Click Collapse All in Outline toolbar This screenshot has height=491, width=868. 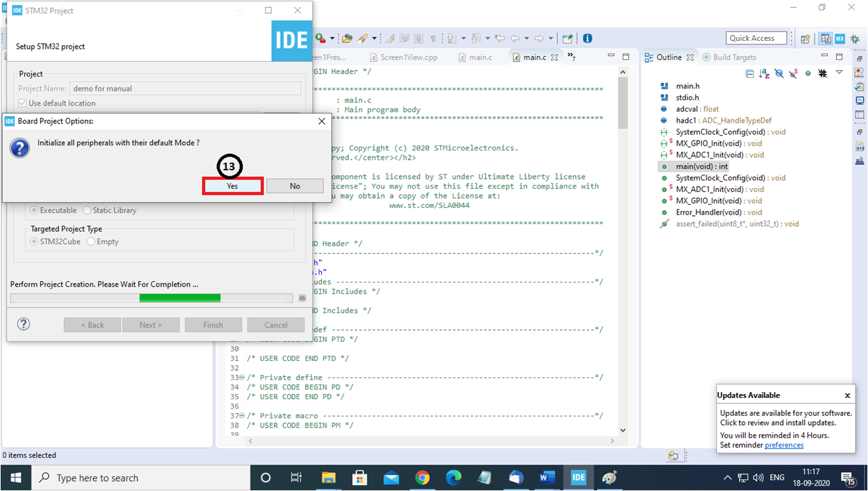click(x=750, y=73)
